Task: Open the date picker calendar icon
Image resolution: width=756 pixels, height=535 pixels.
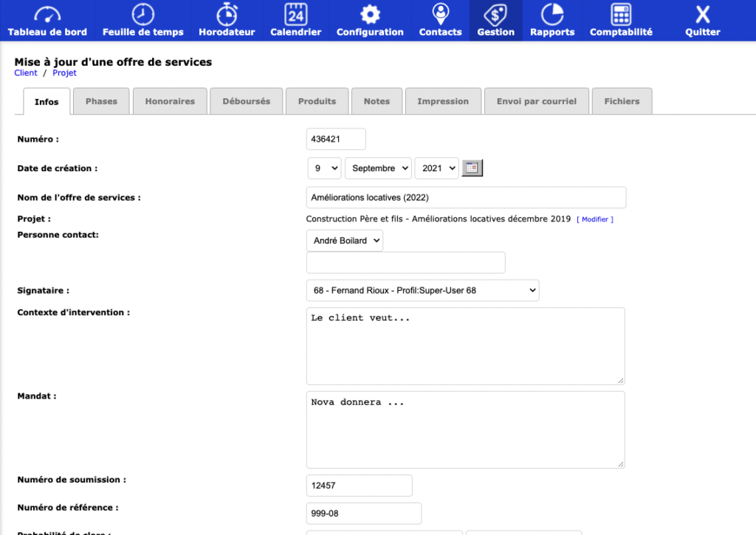Action: (x=472, y=168)
